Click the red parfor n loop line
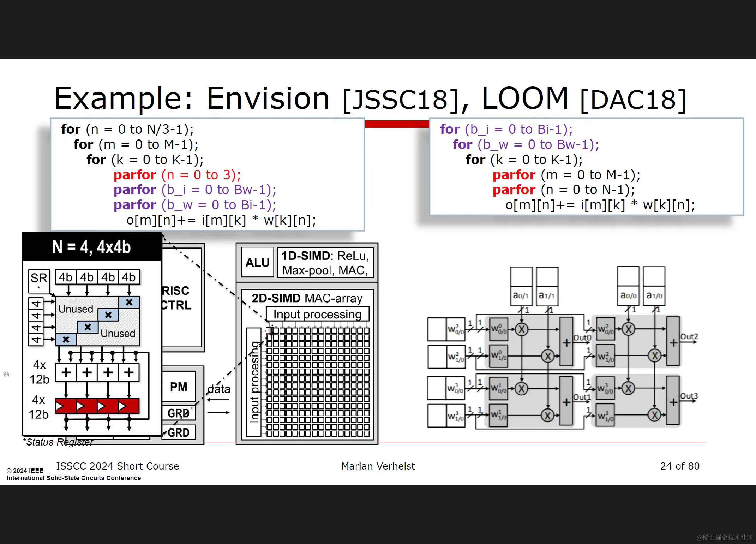The height and width of the screenshot is (544, 756). [x=177, y=175]
